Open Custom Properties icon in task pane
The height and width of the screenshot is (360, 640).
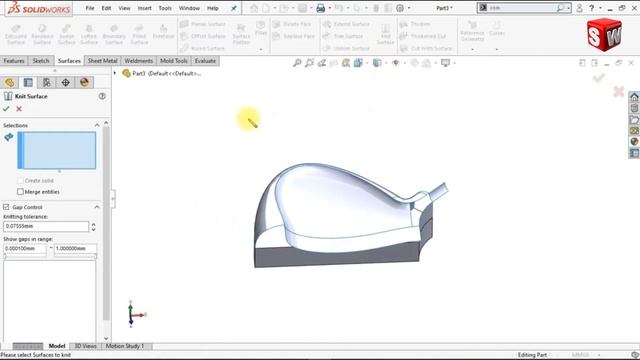click(x=634, y=153)
